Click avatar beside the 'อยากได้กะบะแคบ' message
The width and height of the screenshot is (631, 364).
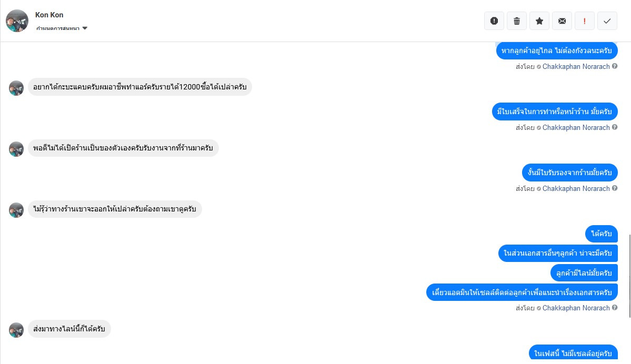point(16,88)
